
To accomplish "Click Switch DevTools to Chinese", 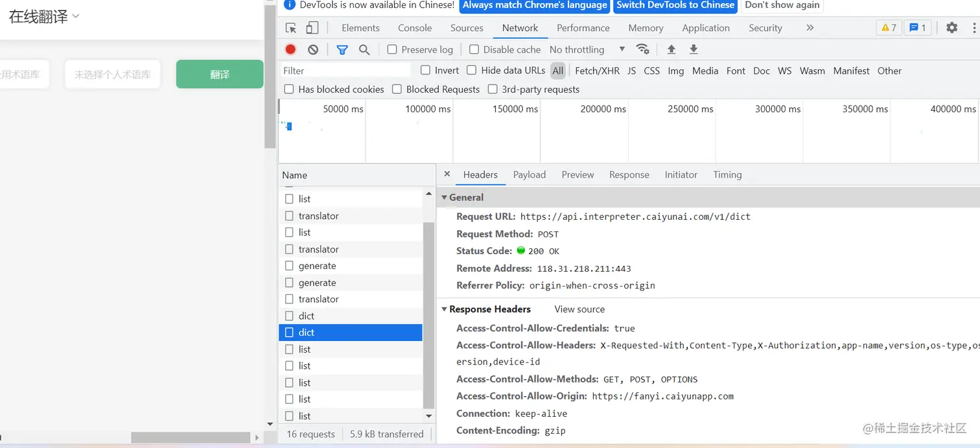I will click(x=675, y=5).
